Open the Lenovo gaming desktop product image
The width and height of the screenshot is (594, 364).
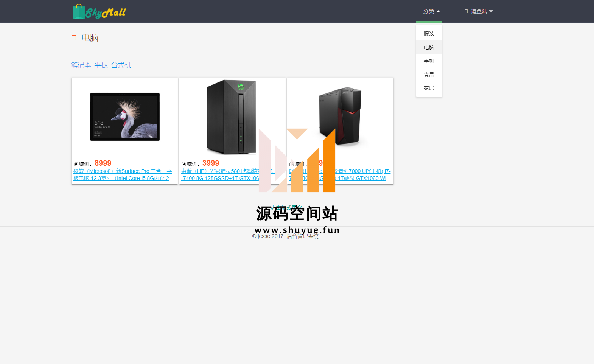(x=340, y=117)
